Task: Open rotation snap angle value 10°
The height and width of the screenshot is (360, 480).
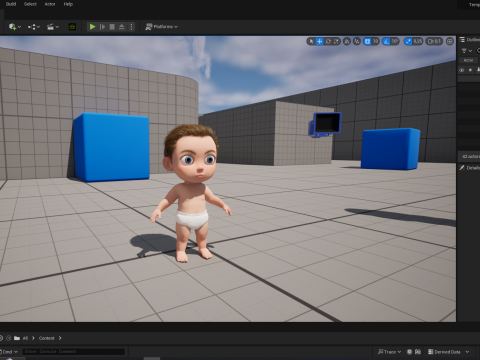Action: tap(395, 41)
